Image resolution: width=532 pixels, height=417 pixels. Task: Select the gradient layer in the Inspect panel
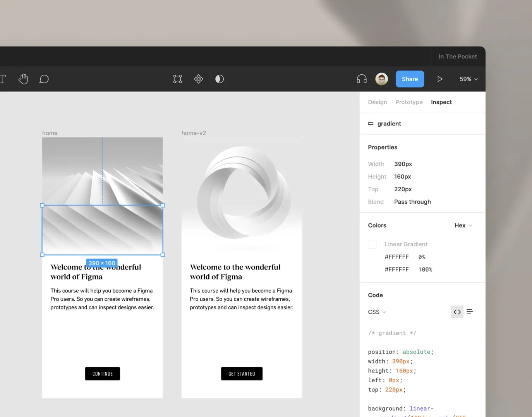click(389, 124)
